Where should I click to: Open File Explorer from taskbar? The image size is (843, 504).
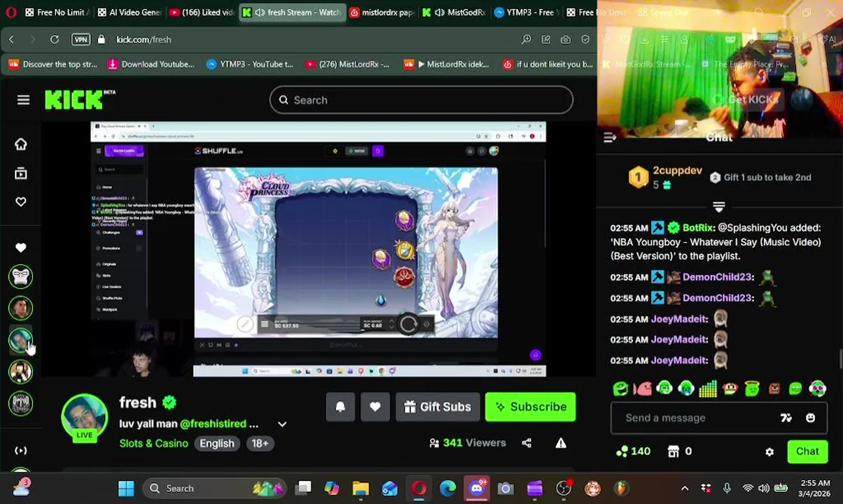pos(361,489)
